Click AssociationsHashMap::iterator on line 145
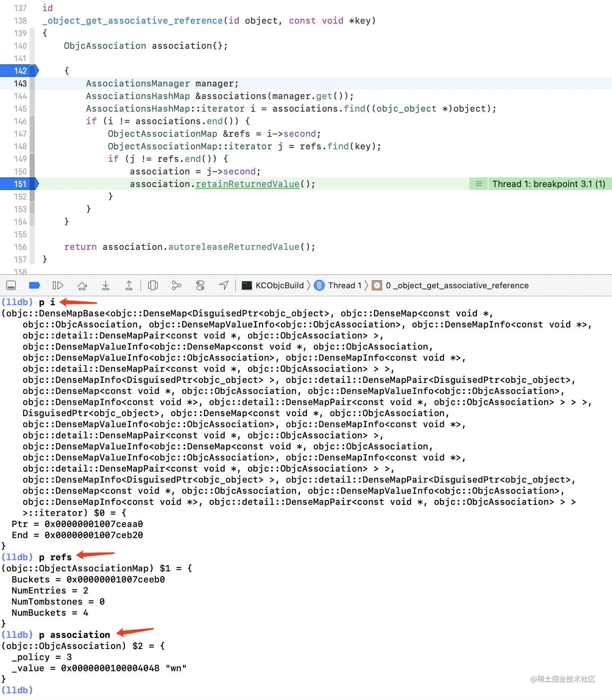This screenshot has height=700, width=612. click(165, 109)
